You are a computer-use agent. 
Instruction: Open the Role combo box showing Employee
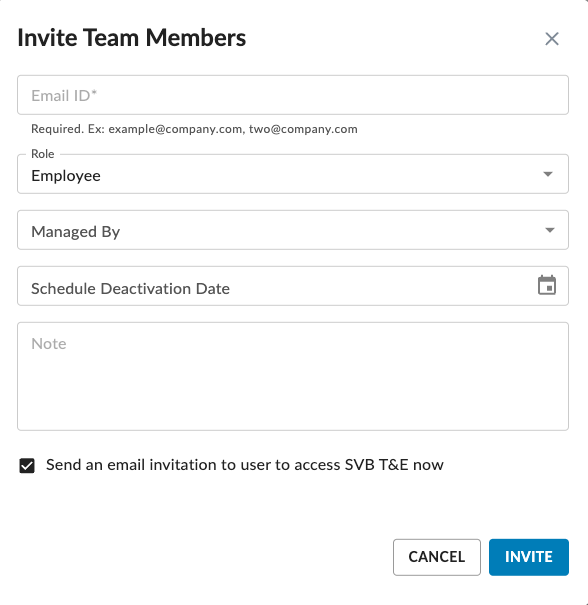pos(293,174)
